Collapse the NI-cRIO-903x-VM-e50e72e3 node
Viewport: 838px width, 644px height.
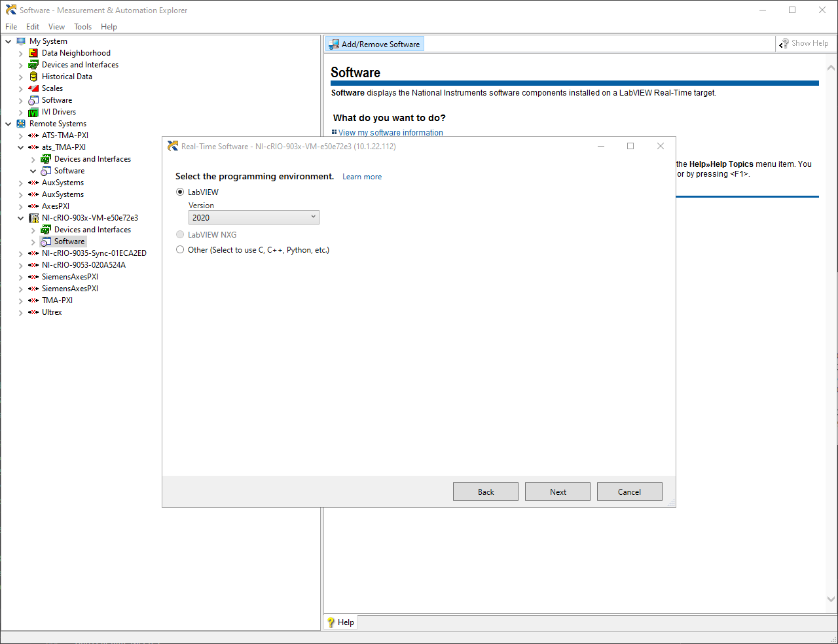click(21, 218)
